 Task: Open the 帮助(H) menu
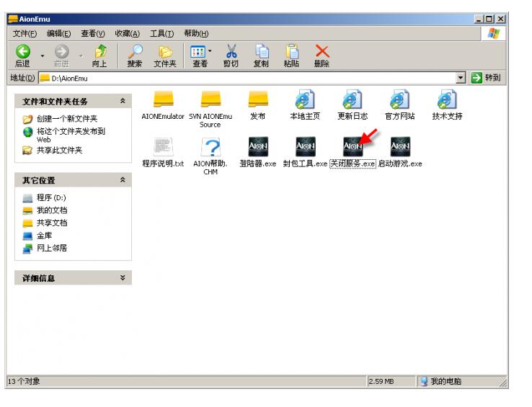click(196, 34)
